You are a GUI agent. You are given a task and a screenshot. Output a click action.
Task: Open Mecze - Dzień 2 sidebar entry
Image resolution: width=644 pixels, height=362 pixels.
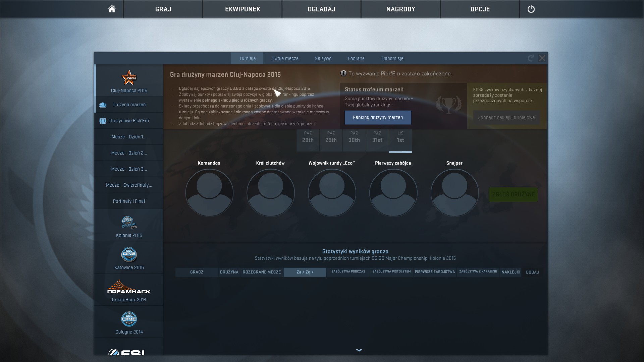(x=129, y=153)
